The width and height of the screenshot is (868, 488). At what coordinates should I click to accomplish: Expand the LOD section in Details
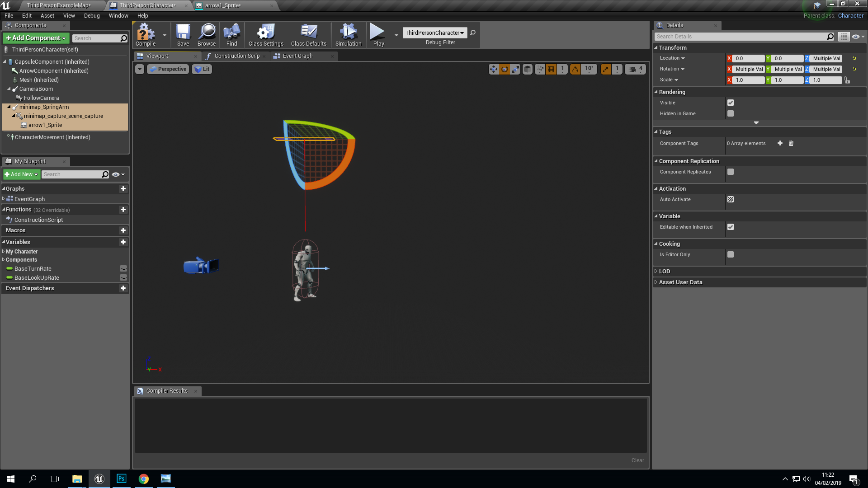tap(665, 271)
